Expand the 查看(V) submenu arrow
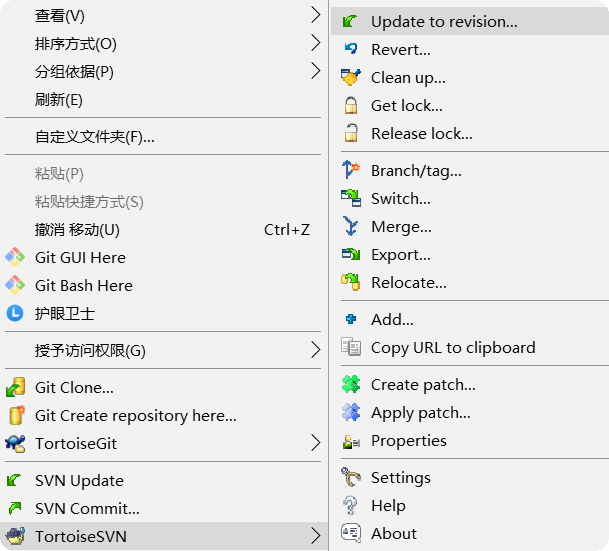 (x=316, y=15)
